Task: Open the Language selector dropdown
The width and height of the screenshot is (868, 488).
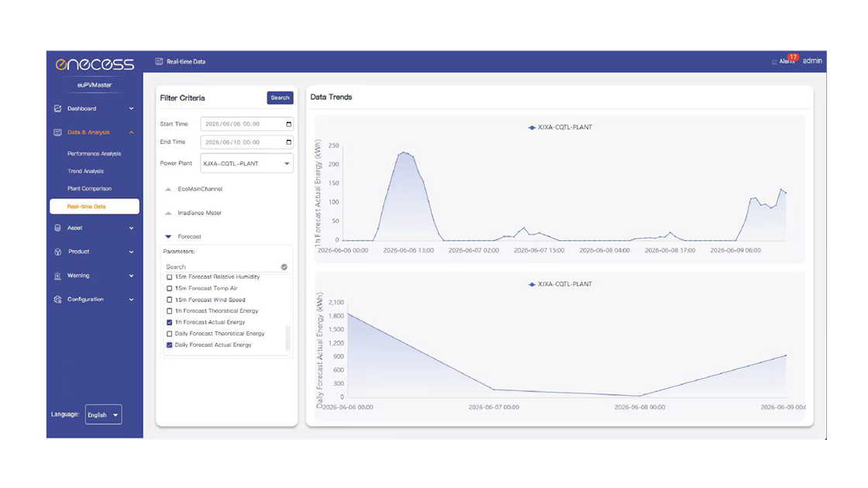Action: tap(104, 414)
